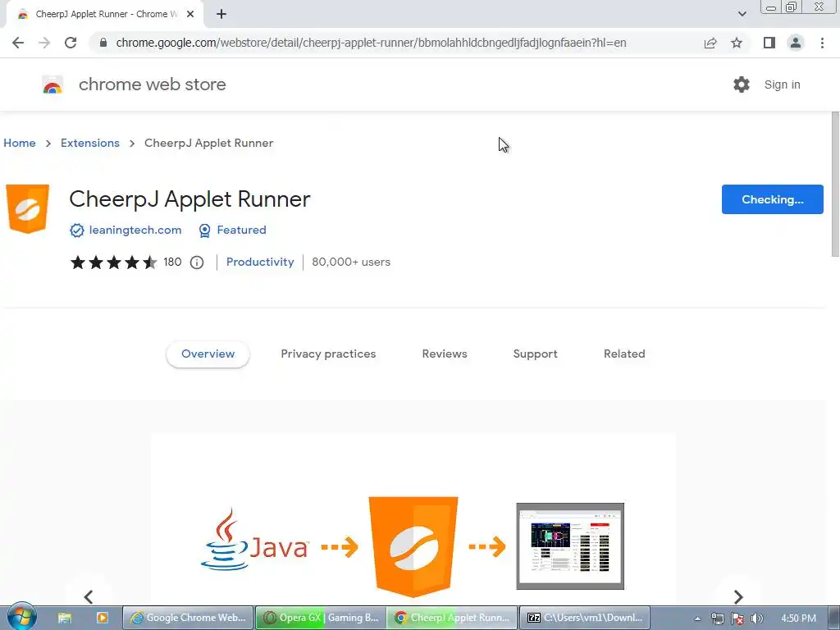Screen dimensions: 840x630
Task: Open the Related tab
Action: click(x=624, y=354)
